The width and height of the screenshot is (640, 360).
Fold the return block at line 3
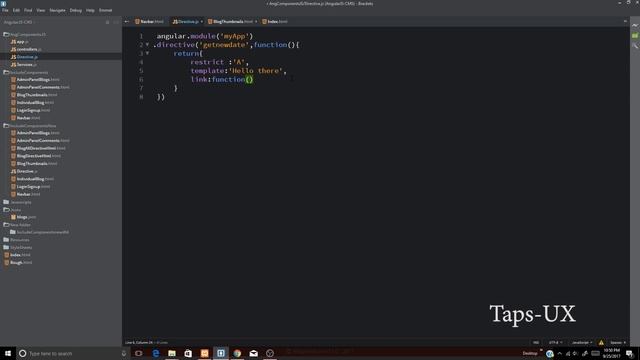(x=147, y=53)
